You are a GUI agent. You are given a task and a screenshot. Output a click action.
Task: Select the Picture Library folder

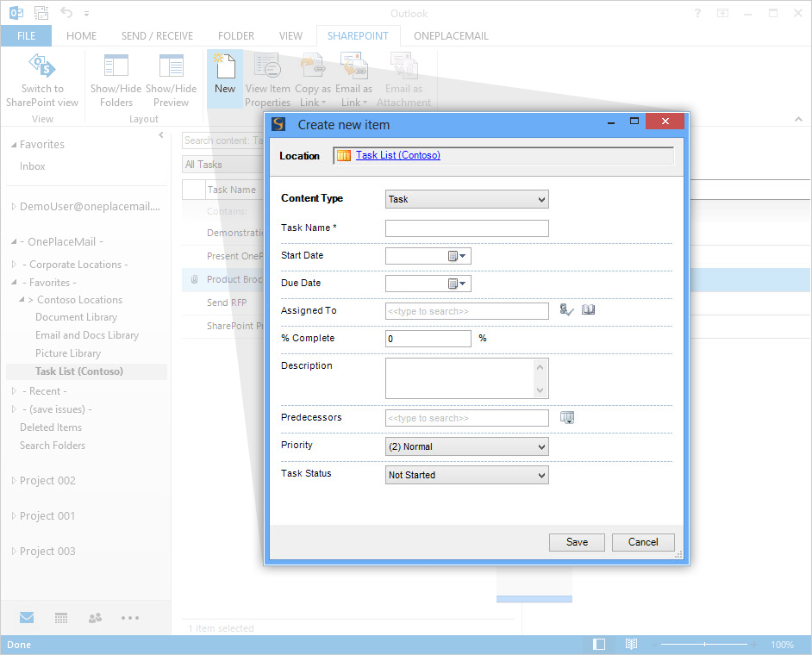click(68, 353)
